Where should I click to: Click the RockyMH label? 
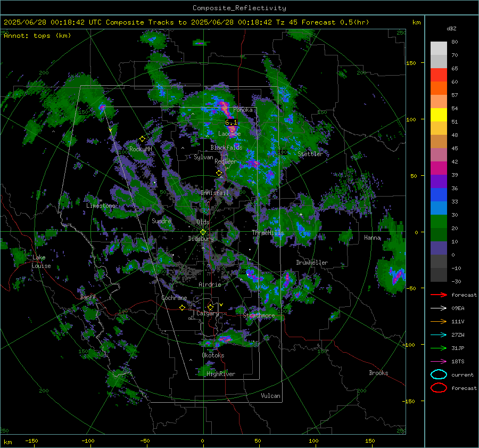coord(141,149)
